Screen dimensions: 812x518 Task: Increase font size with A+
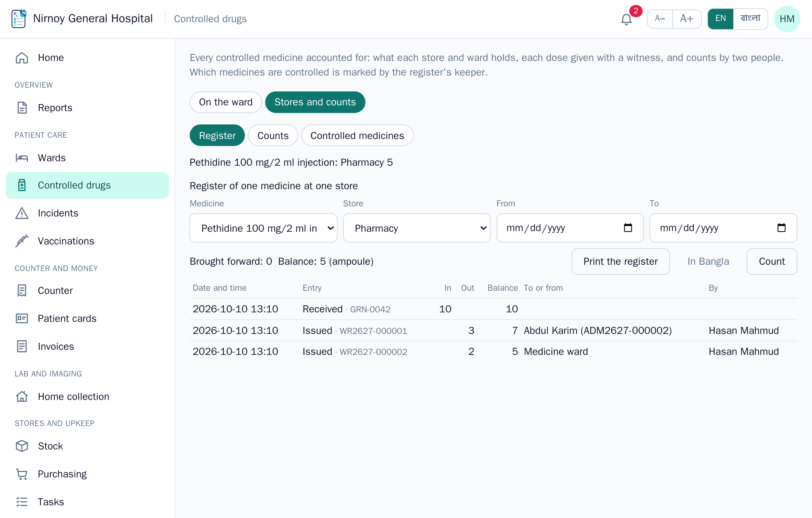coord(687,18)
